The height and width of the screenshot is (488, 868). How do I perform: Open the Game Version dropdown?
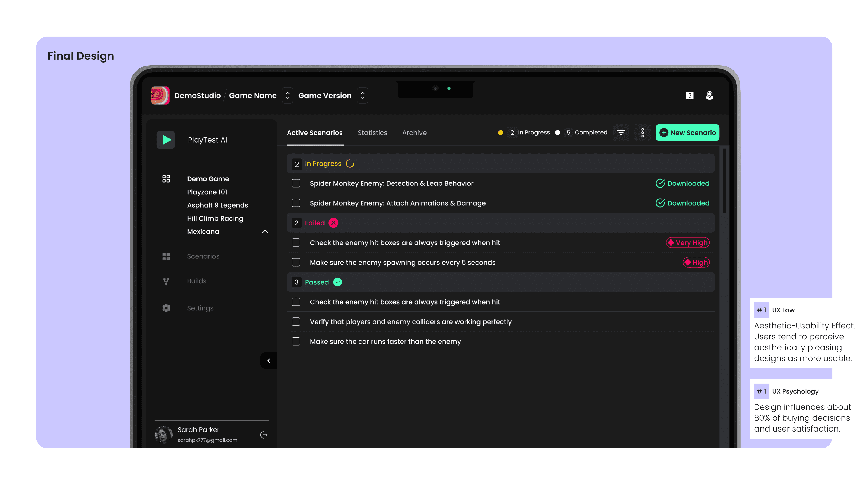(363, 96)
